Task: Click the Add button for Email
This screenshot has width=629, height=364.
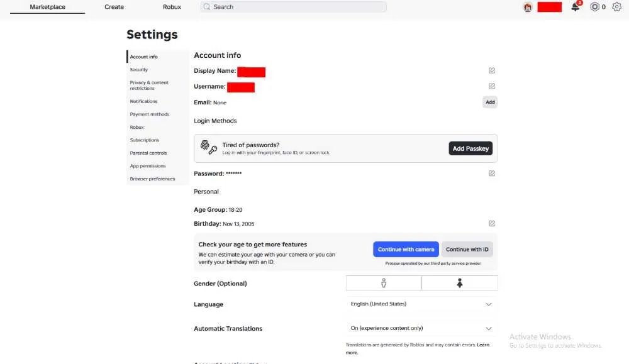Action: [490, 102]
